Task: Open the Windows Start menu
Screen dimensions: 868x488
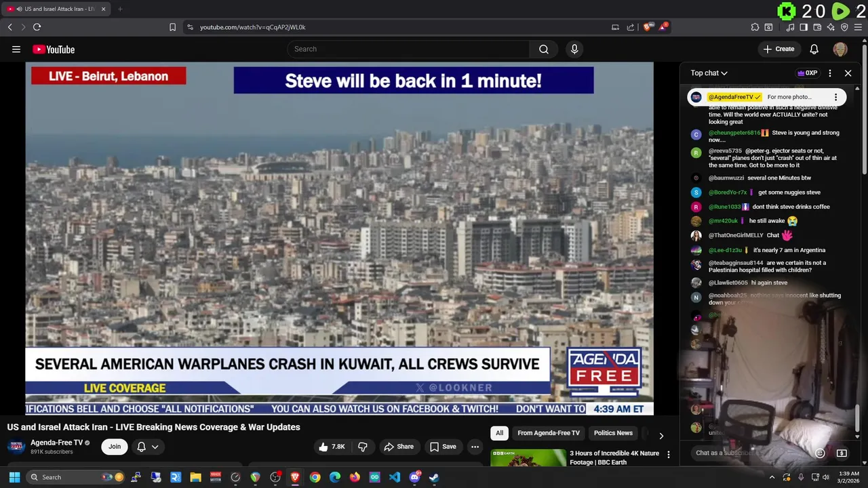Action: [x=14, y=477]
